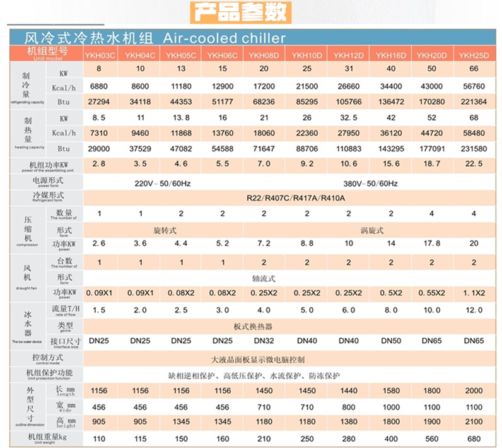
Task: Click the YKH12D model column header
Action: point(348,56)
